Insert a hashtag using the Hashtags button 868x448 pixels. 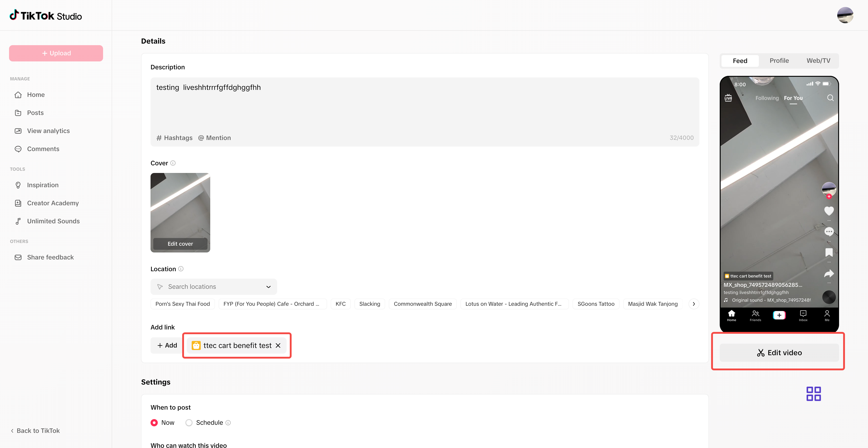point(175,138)
